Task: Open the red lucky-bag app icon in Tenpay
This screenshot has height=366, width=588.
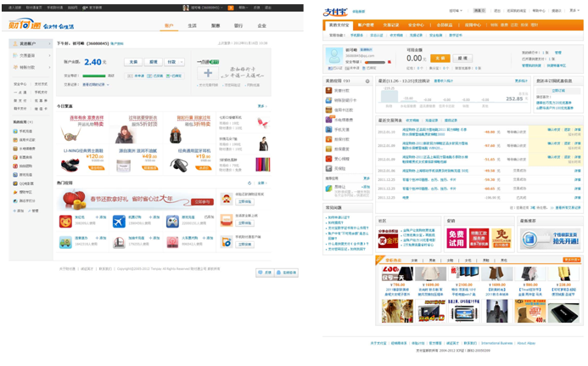Action: pyautogui.click(x=65, y=222)
